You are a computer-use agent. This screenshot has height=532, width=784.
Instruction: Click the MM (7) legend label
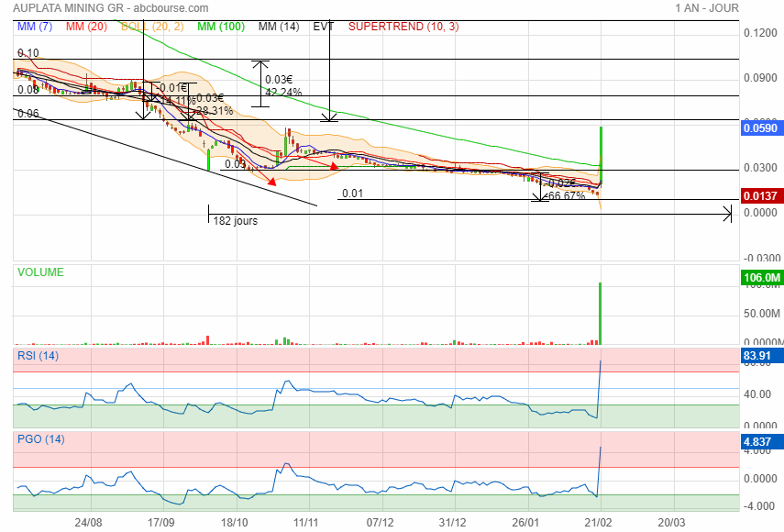[35, 27]
